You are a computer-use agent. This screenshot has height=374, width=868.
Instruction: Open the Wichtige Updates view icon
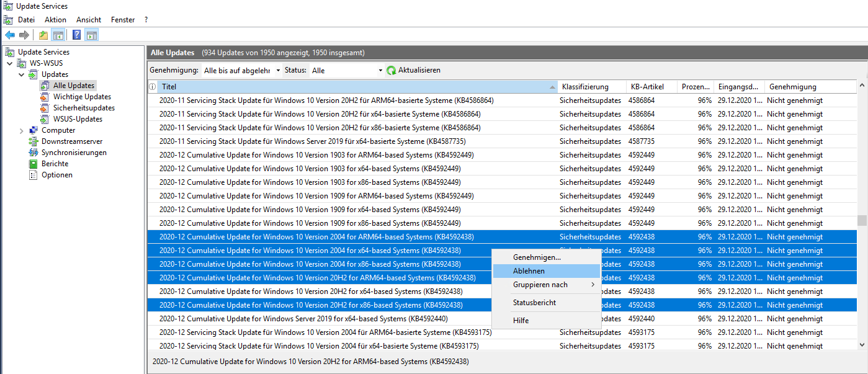(x=45, y=97)
